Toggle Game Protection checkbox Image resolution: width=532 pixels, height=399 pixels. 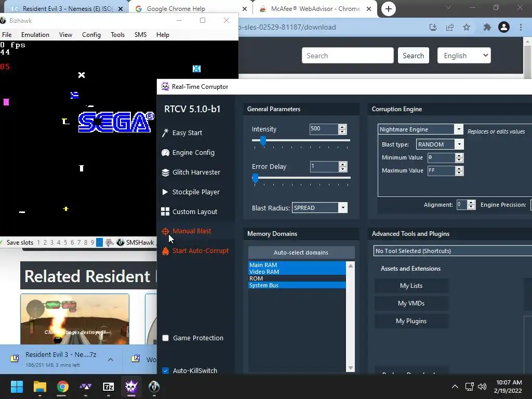pyautogui.click(x=165, y=338)
